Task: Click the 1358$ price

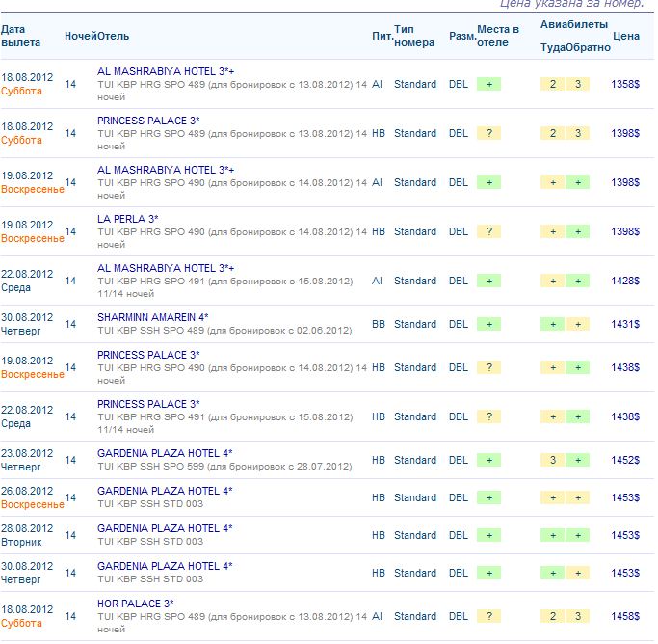Action: 625,84
